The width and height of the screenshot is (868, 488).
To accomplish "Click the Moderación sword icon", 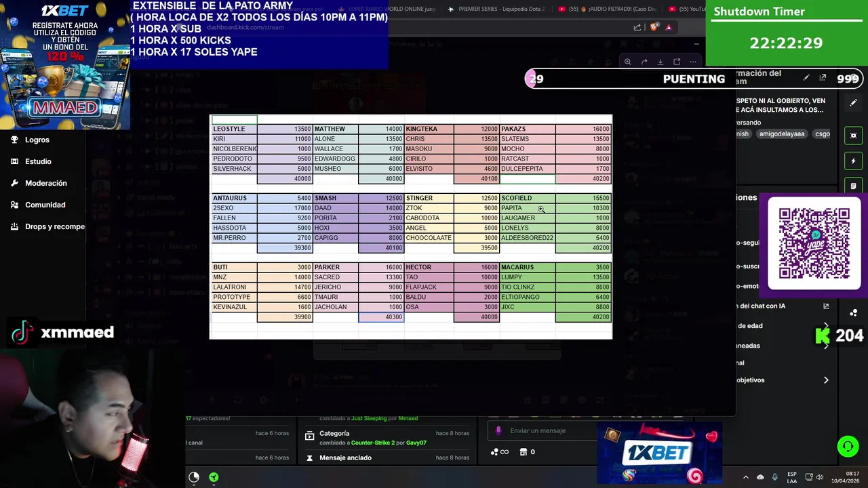I will pyautogui.click(x=14, y=183).
